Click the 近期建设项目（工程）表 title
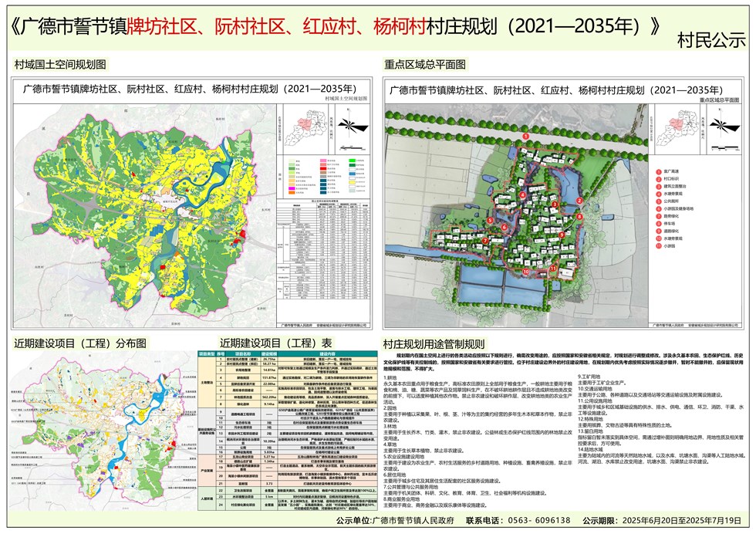Viewport: 756px width, 534px height. click(x=275, y=343)
